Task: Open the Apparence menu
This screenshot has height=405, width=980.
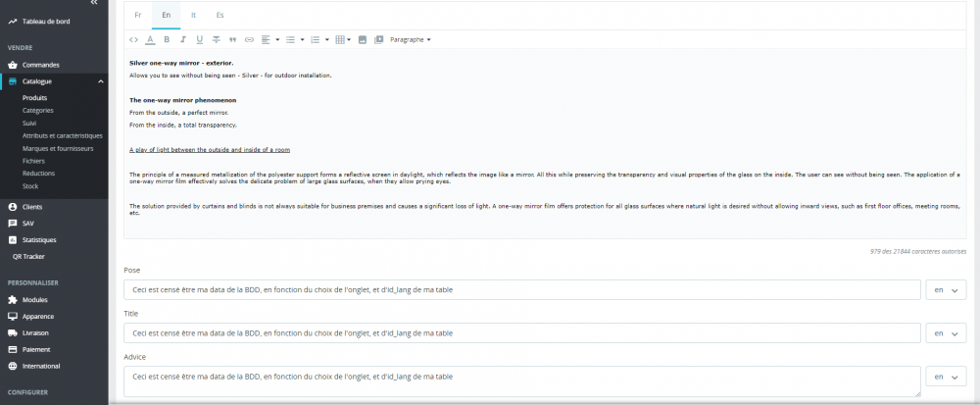Action: [38, 316]
